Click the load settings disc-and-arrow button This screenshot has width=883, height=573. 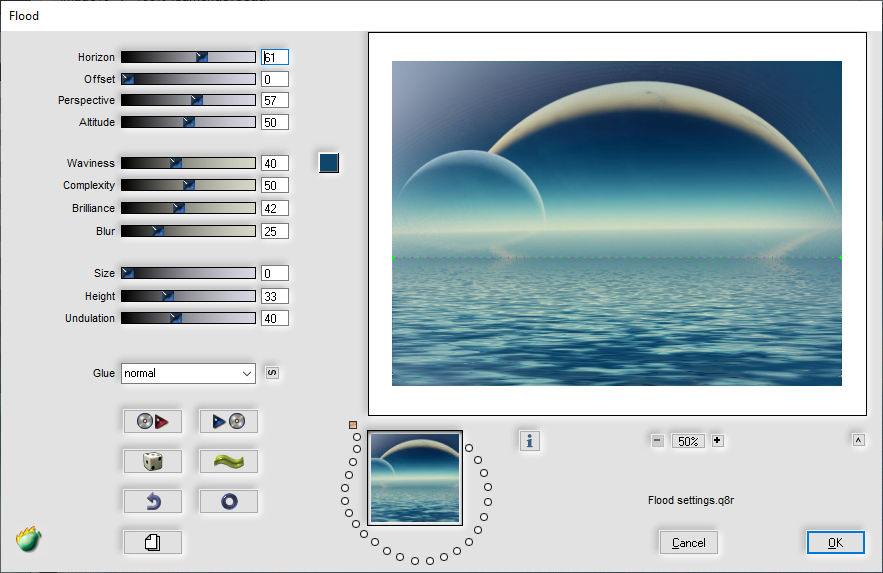153,421
